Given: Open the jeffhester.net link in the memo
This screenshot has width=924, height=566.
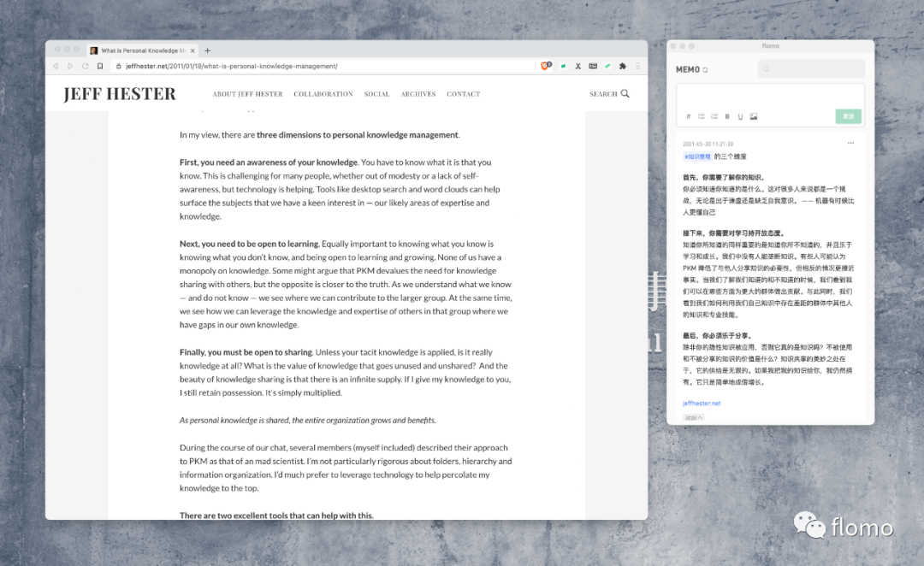Looking at the screenshot, I should pos(702,404).
